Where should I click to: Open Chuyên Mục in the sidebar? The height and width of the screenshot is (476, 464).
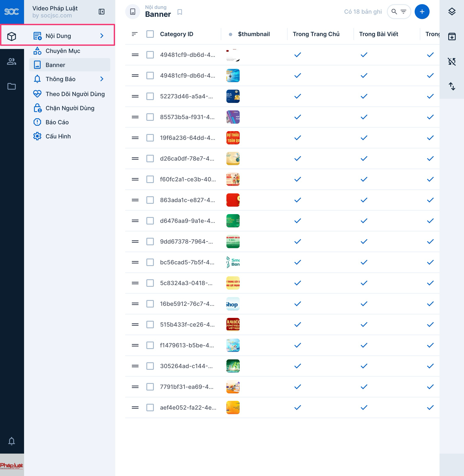coord(63,51)
